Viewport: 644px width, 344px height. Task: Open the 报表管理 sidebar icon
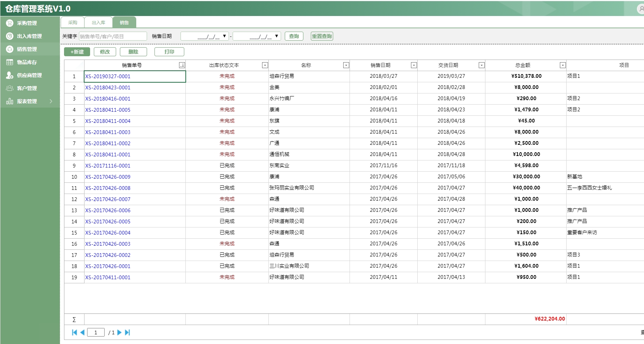(x=10, y=101)
